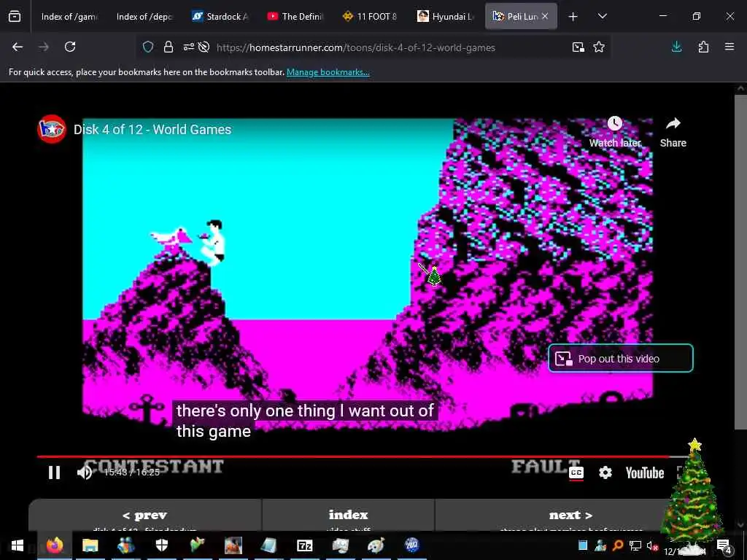This screenshot has height=560, width=747.
Task: Click the YouTube channel avatar icon
Action: tap(52, 129)
